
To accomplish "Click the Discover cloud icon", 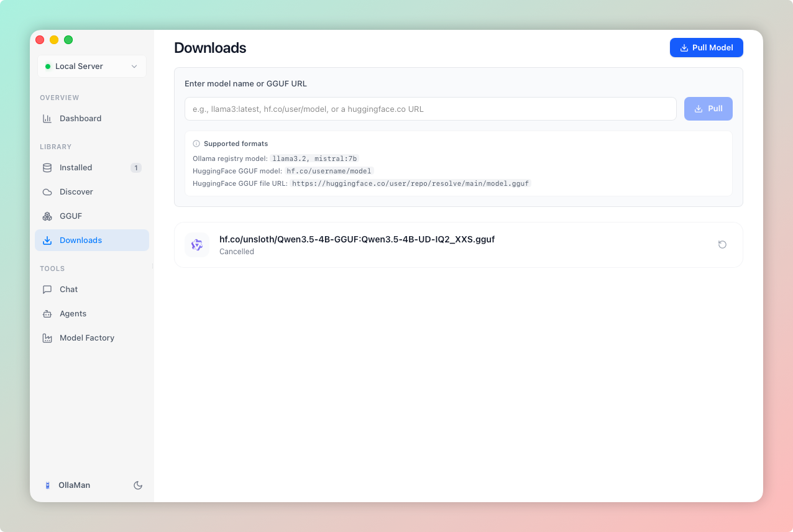I will (x=47, y=192).
